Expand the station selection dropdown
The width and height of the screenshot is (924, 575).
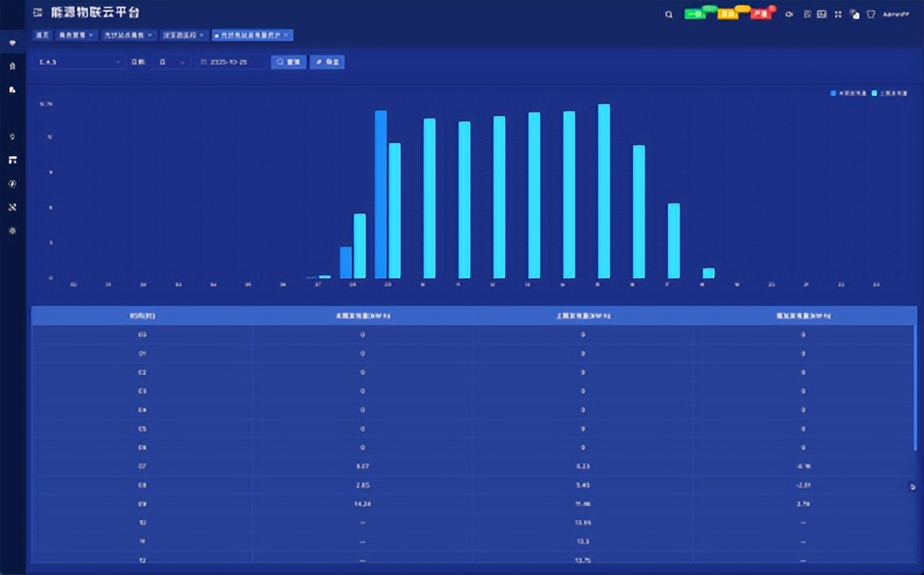(x=79, y=62)
